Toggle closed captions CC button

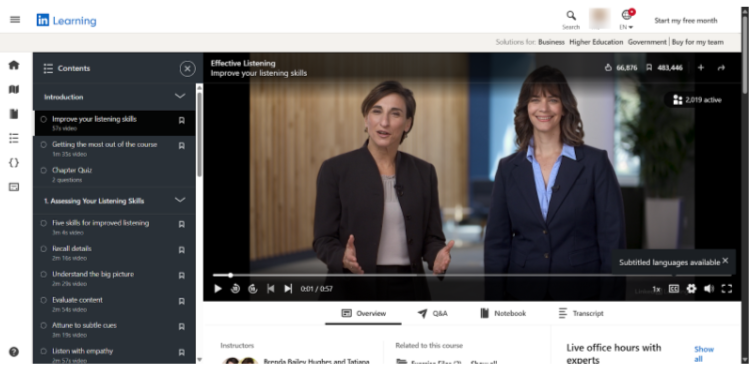tap(674, 288)
